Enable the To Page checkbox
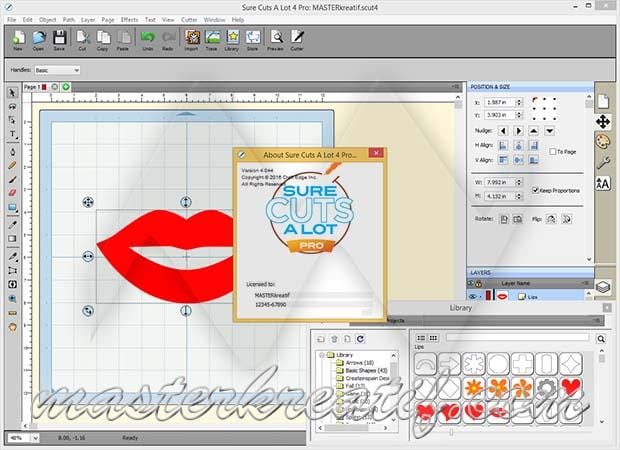The width and height of the screenshot is (620, 450). tap(553, 151)
